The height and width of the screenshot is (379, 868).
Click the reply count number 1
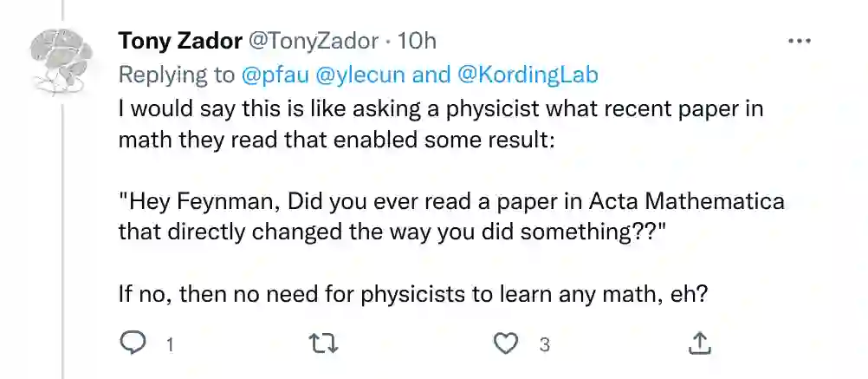(170, 345)
